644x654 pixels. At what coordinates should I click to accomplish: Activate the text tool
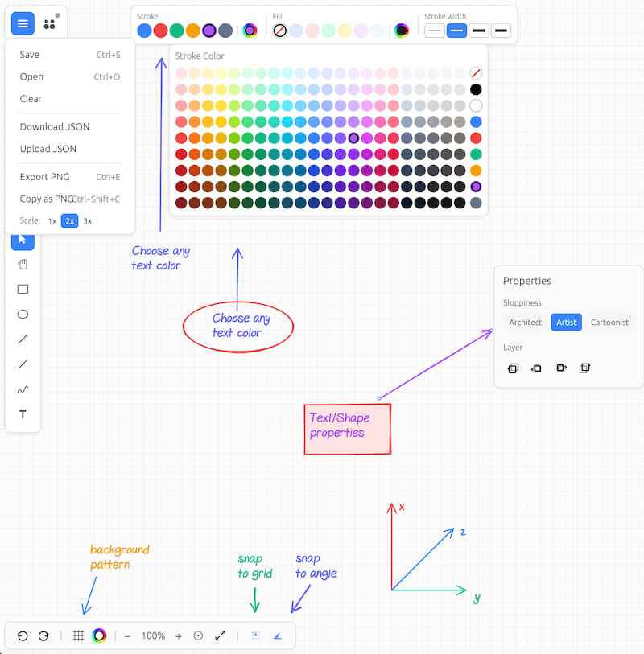[23, 415]
